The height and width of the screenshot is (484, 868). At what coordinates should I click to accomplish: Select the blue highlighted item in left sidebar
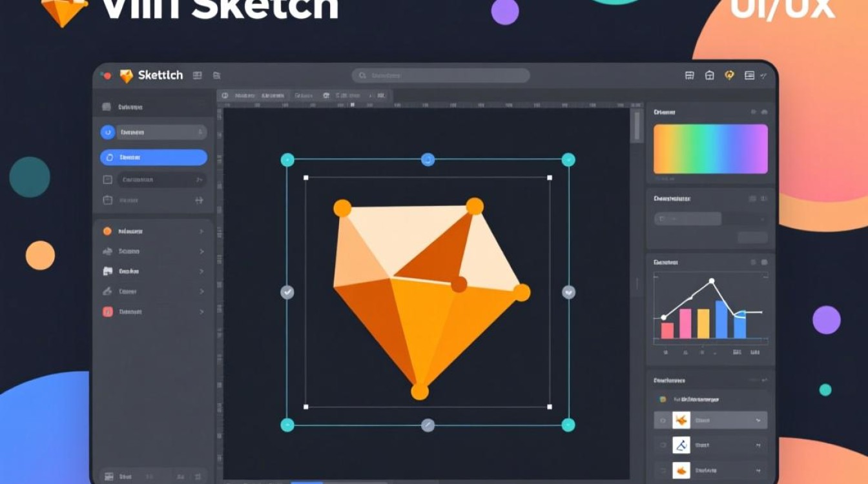154,157
